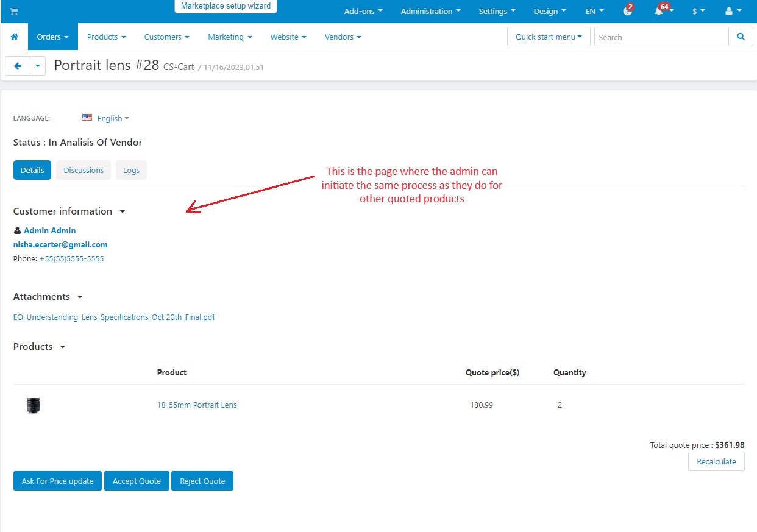This screenshot has height=532, width=757.
Task: Switch to the Logs tab
Action: (x=132, y=170)
